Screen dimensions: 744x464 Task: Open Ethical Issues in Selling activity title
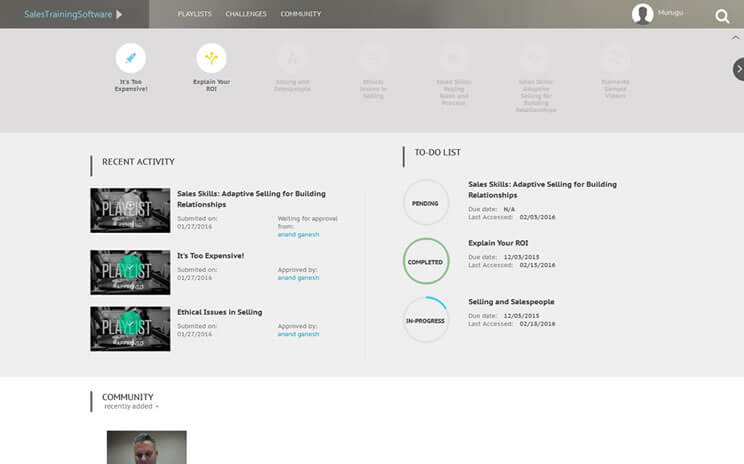coord(219,312)
